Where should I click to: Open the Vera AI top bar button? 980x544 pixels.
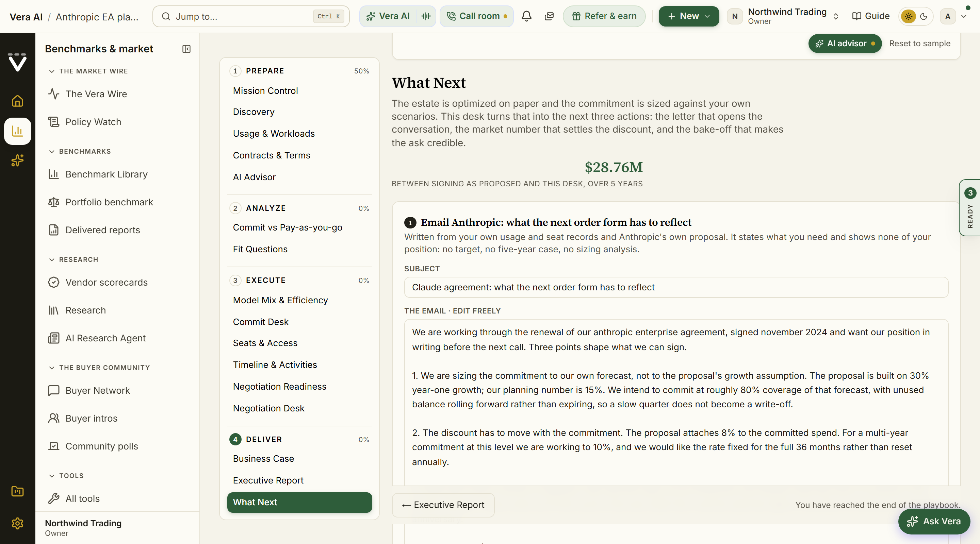388,16
